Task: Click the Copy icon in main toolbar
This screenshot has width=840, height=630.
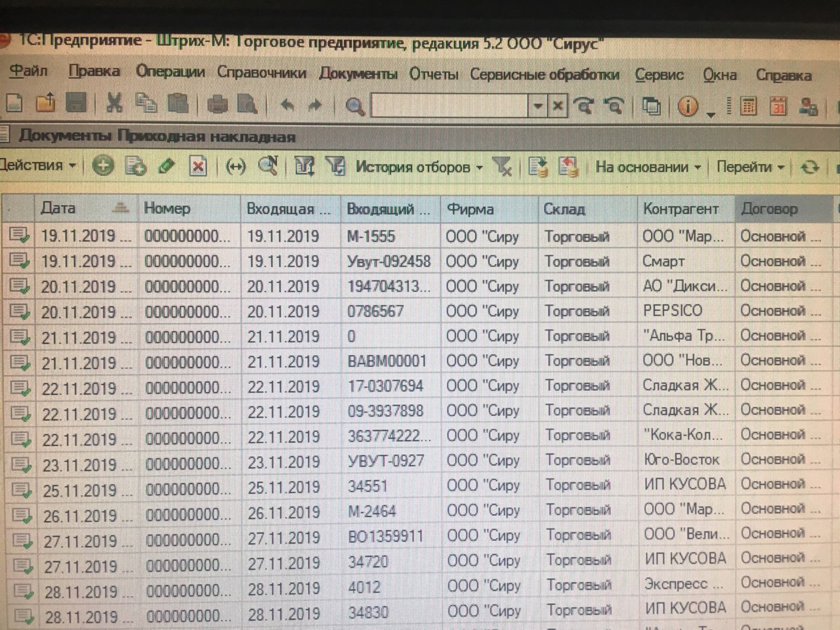Action: tap(146, 103)
